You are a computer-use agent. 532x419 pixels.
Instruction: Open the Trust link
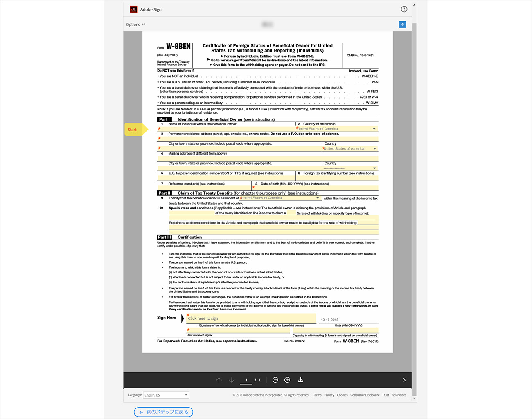point(385,395)
